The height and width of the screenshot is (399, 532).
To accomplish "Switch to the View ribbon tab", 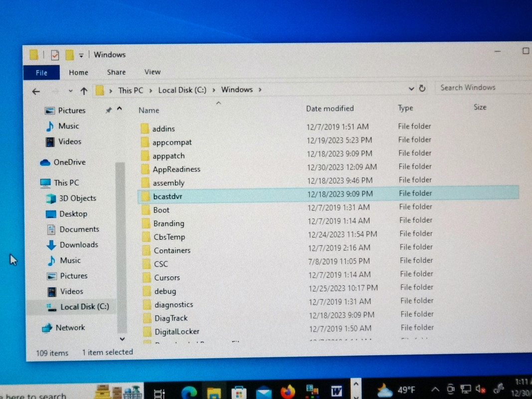I will 153,72.
